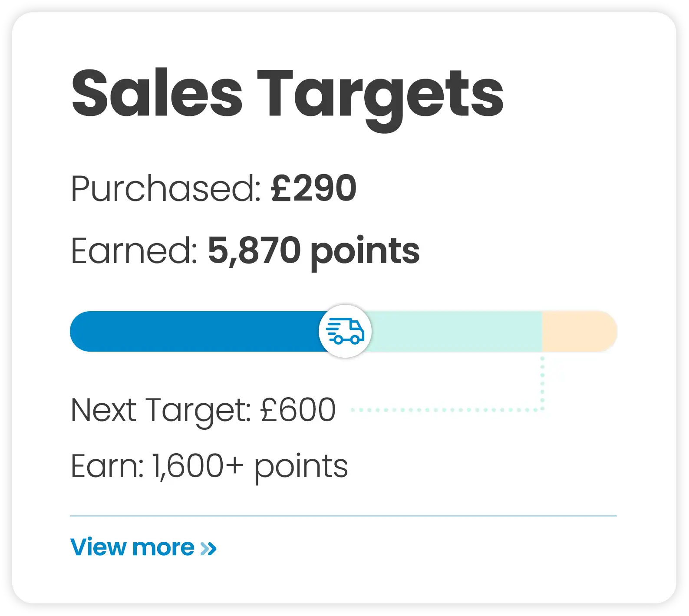Click the Earn: 1,600+ points text

[209, 465]
